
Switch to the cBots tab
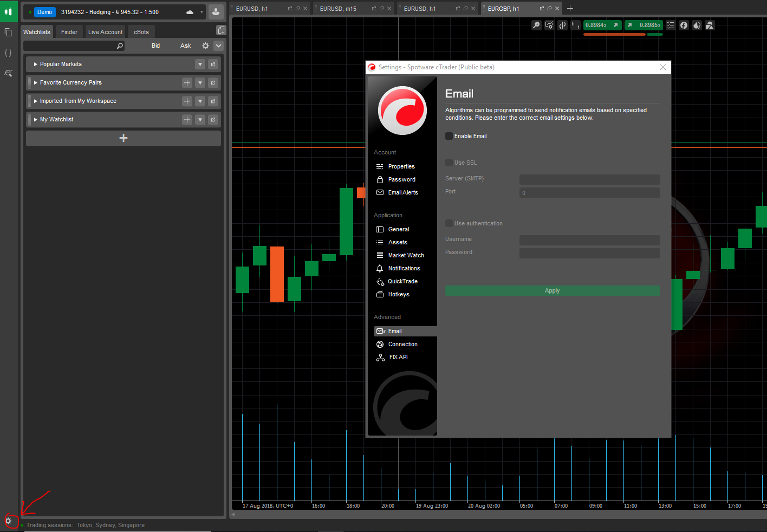(x=141, y=32)
